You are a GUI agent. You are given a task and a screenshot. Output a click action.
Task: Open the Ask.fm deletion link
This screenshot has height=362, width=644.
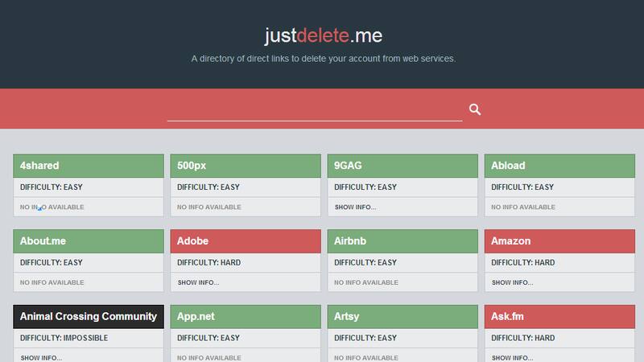pyautogui.click(x=559, y=317)
